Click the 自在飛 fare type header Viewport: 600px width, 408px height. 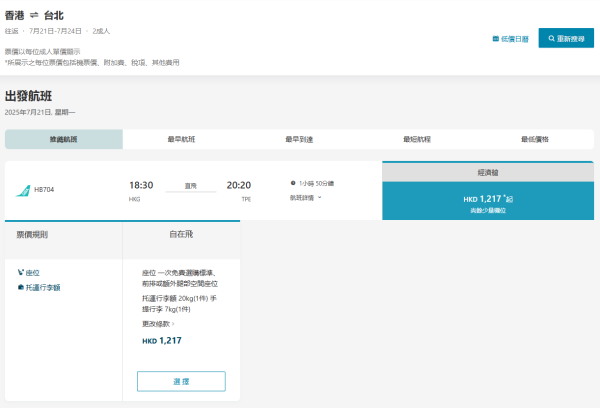pos(181,234)
